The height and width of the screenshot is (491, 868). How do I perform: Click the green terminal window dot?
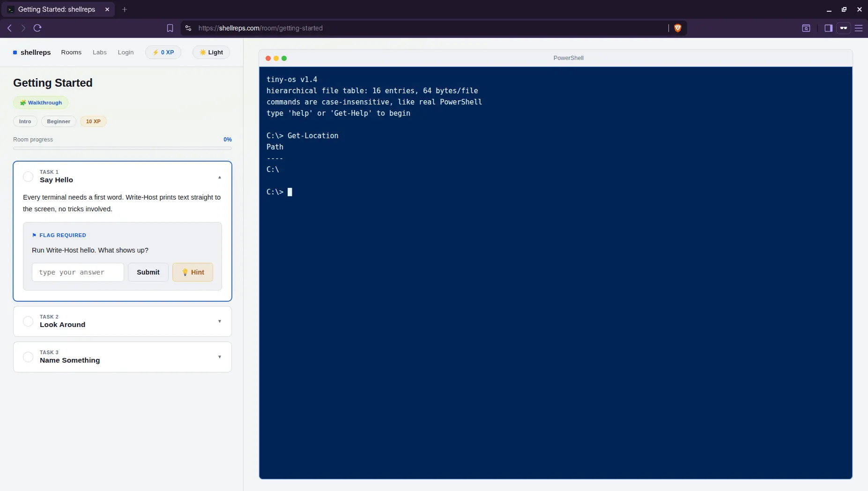[x=284, y=58]
